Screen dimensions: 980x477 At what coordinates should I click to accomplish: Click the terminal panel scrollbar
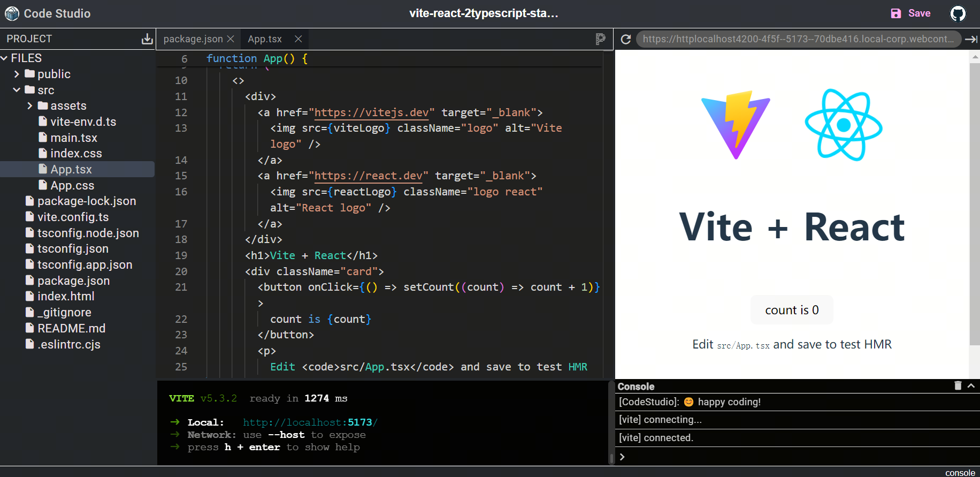tap(611, 458)
